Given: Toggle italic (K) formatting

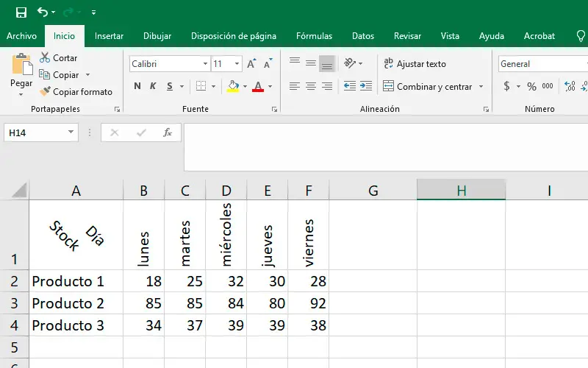Looking at the screenshot, I should pos(153,86).
